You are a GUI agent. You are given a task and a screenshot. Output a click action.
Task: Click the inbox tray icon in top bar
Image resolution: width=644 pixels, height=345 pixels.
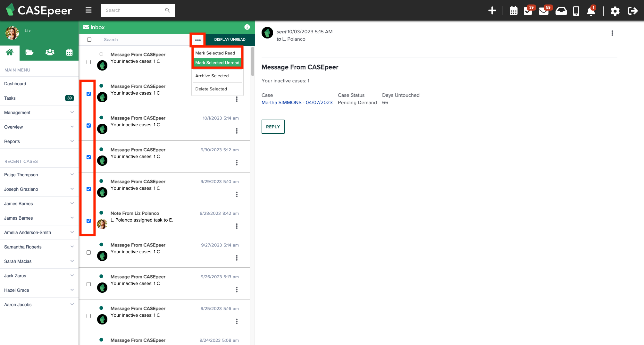point(561,11)
